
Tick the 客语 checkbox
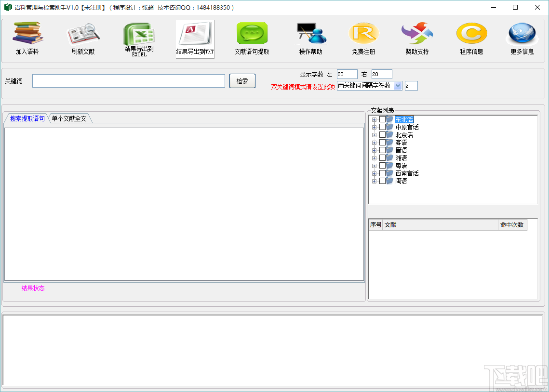coord(383,143)
